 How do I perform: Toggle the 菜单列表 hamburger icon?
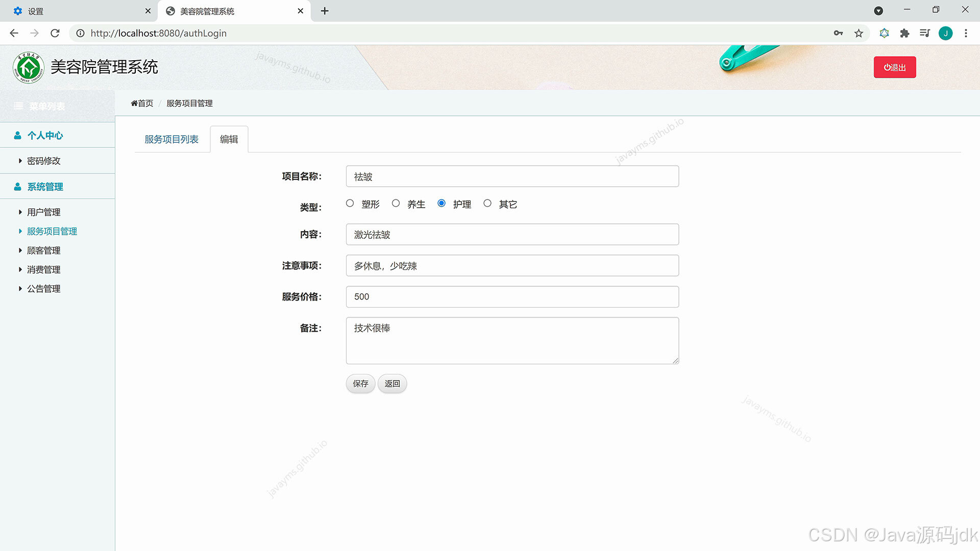click(x=18, y=106)
